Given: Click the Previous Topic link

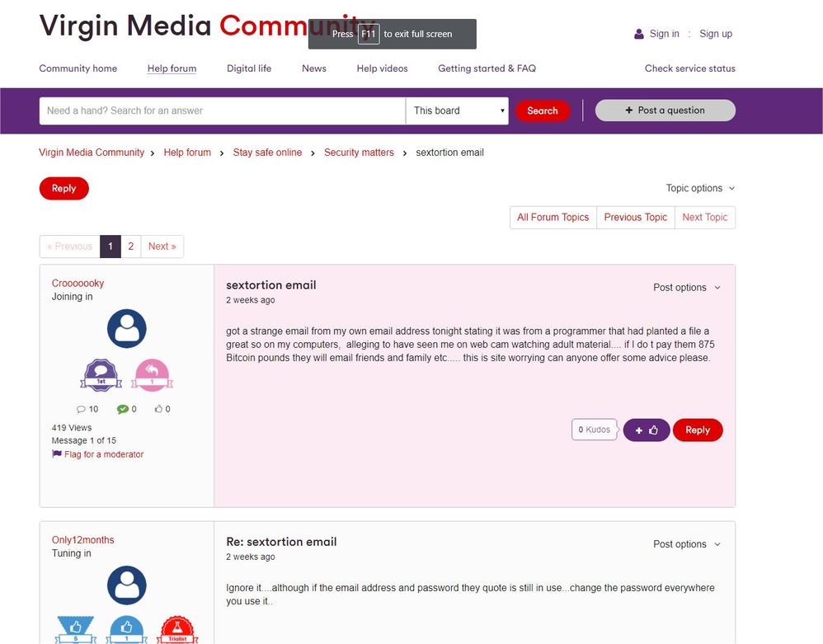Looking at the screenshot, I should (x=635, y=218).
